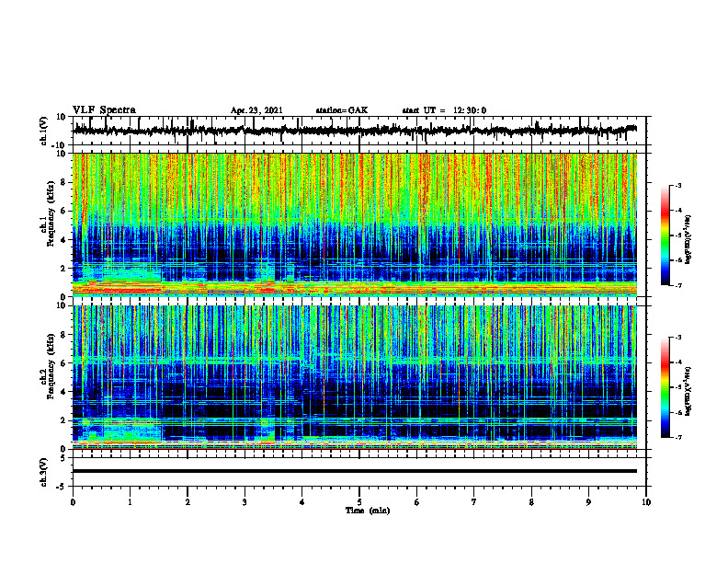Click time-axis tick label "1" at bottom
Image resolution: width=728 pixels, height=563 pixels.
pyautogui.click(x=130, y=502)
